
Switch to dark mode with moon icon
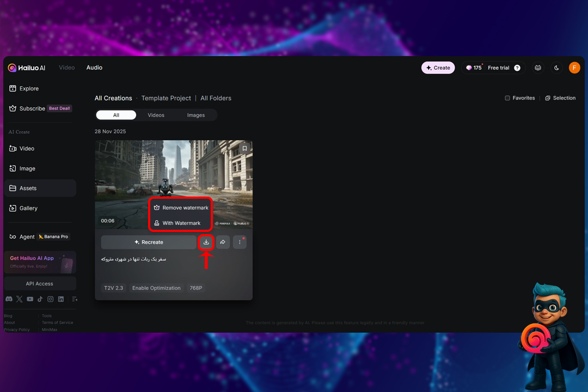click(556, 68)
